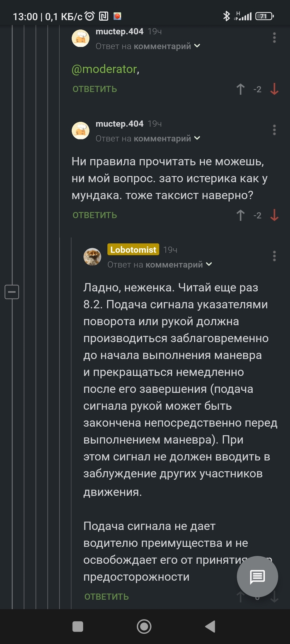Tap the floating comment chat button
The image size is (290, 644).
click(x=257, y=577)
